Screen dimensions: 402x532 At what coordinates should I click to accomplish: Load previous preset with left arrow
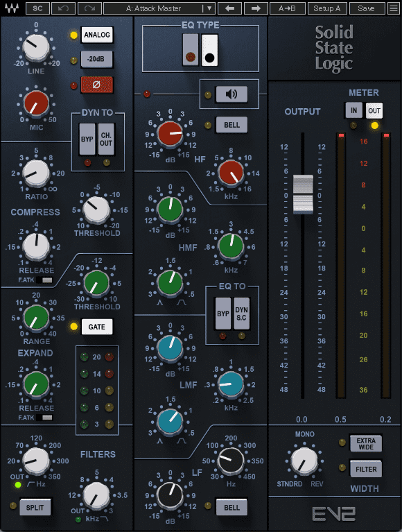coord(230,8)
